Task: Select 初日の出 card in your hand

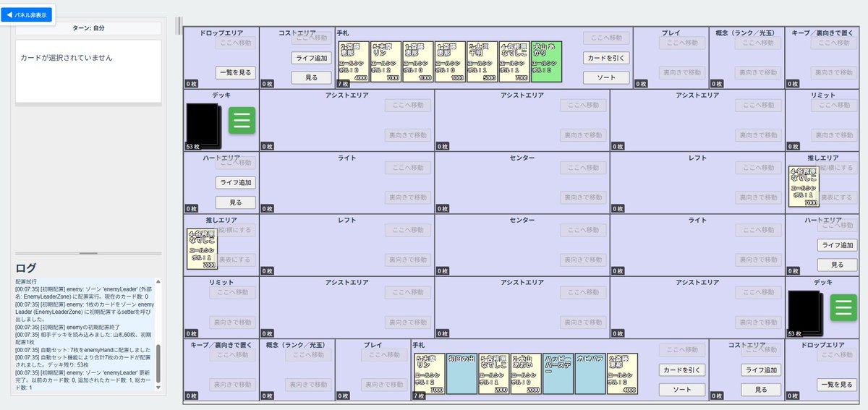Action: pyautogui.click(x=461, y=373)
